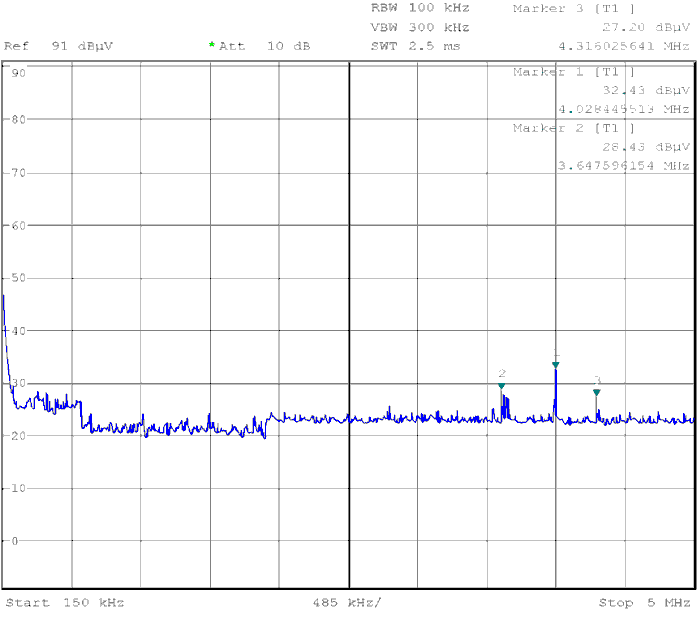Screen dimensions: 697x619
Task: Click the Marker 3 triangle on the trace
Action: pos(597,392)
